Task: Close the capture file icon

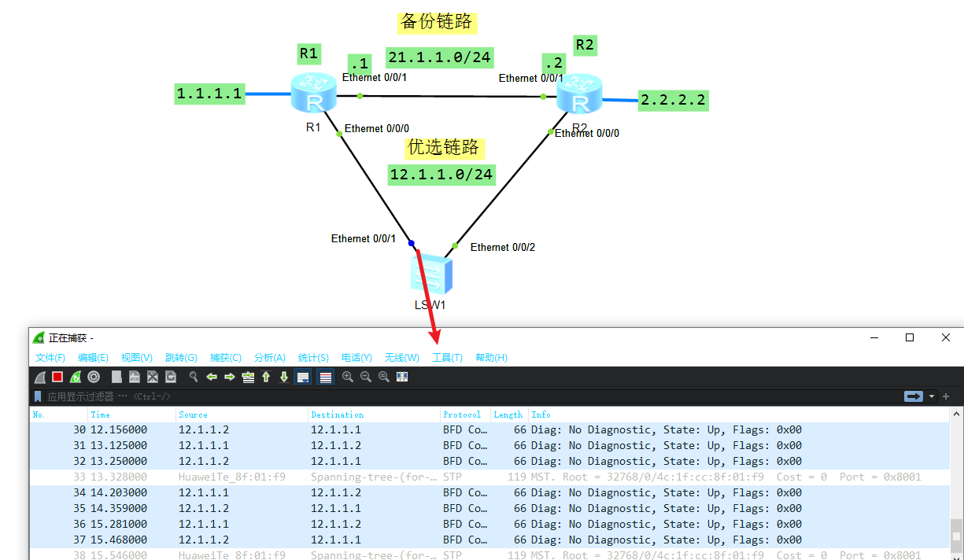Action: [153, 377]
